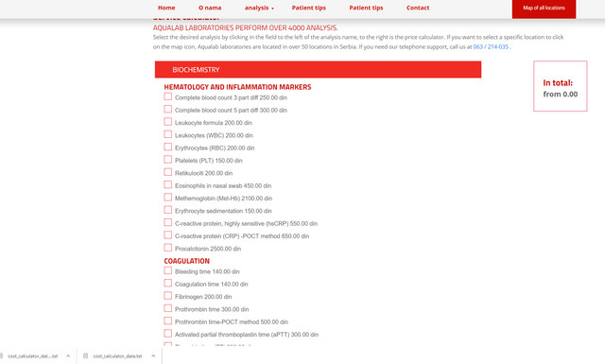
Task: Click the Platelets (PLT) 150.00 din label
Action: point(209,161)
